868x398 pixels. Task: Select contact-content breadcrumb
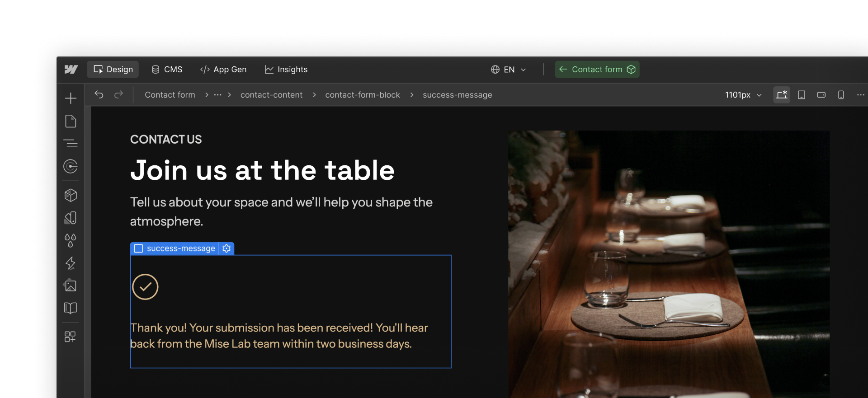pyautogui.click(x=271, y=95)
